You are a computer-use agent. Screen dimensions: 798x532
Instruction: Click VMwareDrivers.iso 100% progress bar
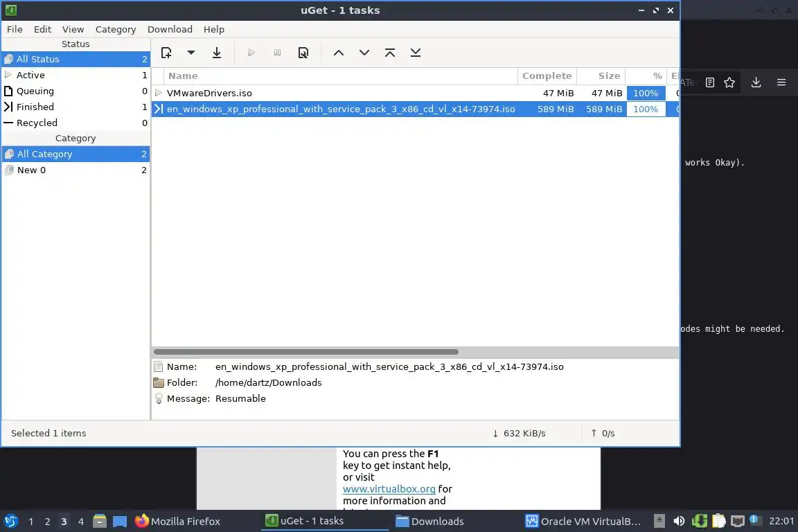[x=646, y=93]
